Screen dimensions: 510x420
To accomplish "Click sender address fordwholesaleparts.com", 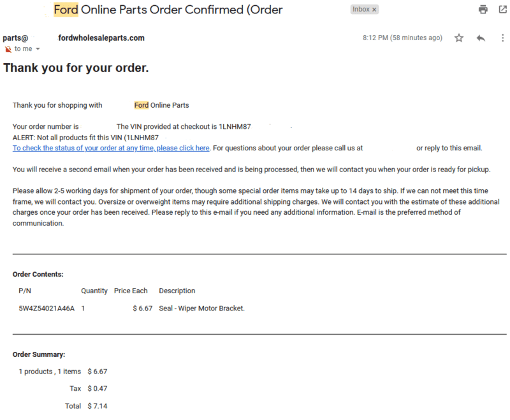I will tap(101, 38).
